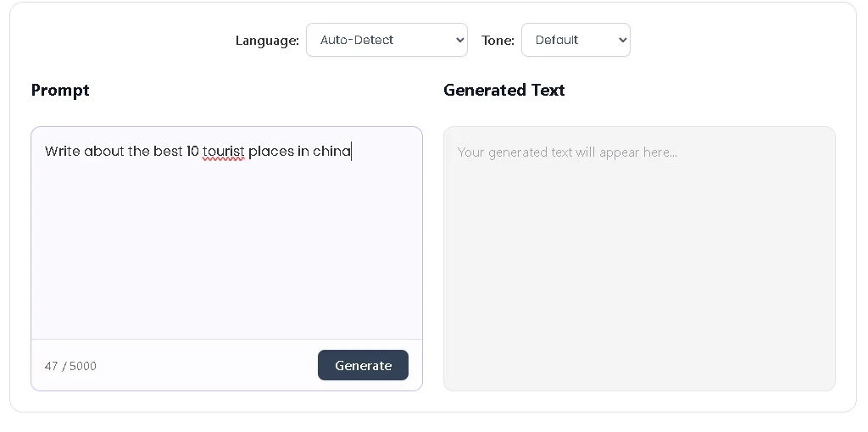Click the Prompt heading
Viewport: 868px width, 432px height.
tap(60, 90)
